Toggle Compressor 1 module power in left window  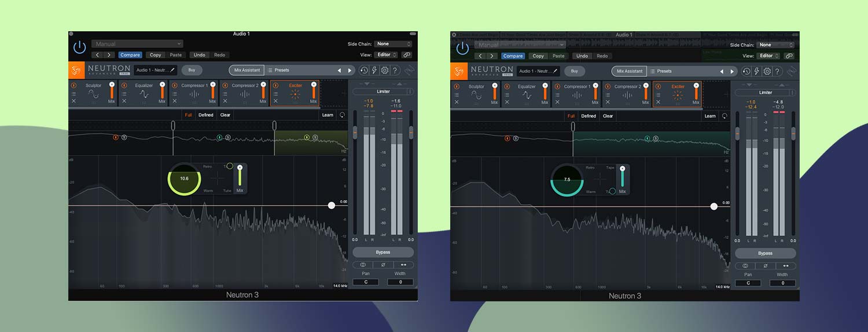(174, 86)
